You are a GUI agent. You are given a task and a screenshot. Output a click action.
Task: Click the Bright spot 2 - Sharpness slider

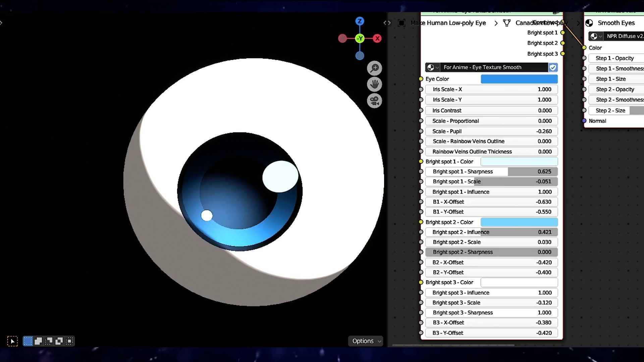click(491, 252)
